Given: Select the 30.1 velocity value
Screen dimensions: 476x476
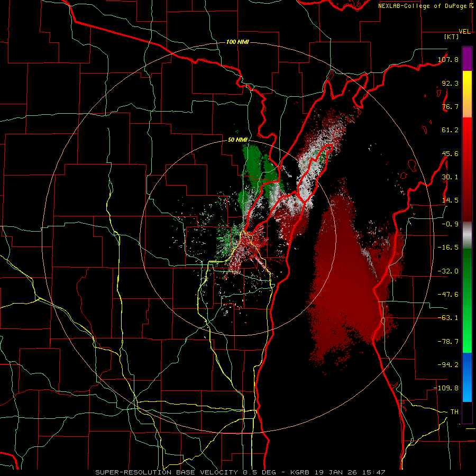Looking at the screenshot, I should [x=450, y=177].
